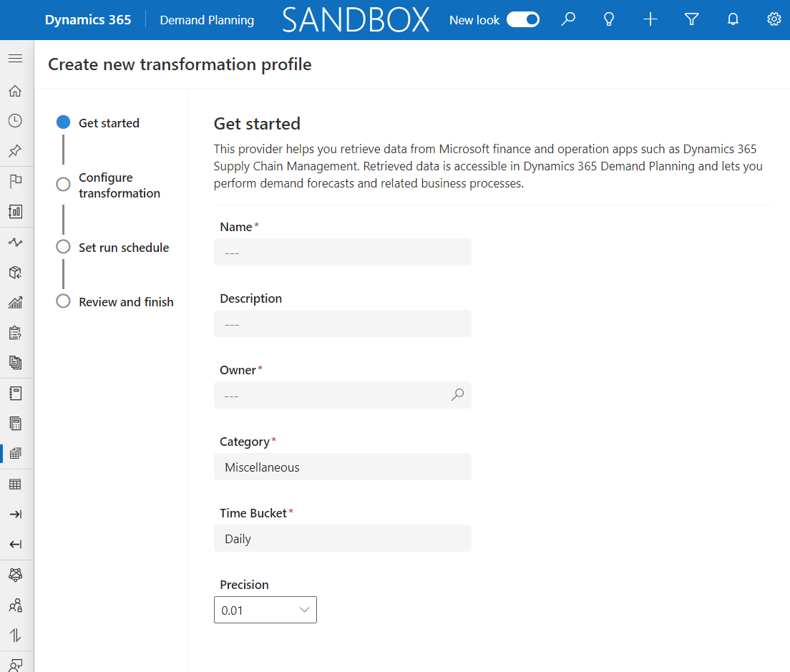Select the Set run schedule step
This screenshot has width=790, height=672.
tap(113, 248)
